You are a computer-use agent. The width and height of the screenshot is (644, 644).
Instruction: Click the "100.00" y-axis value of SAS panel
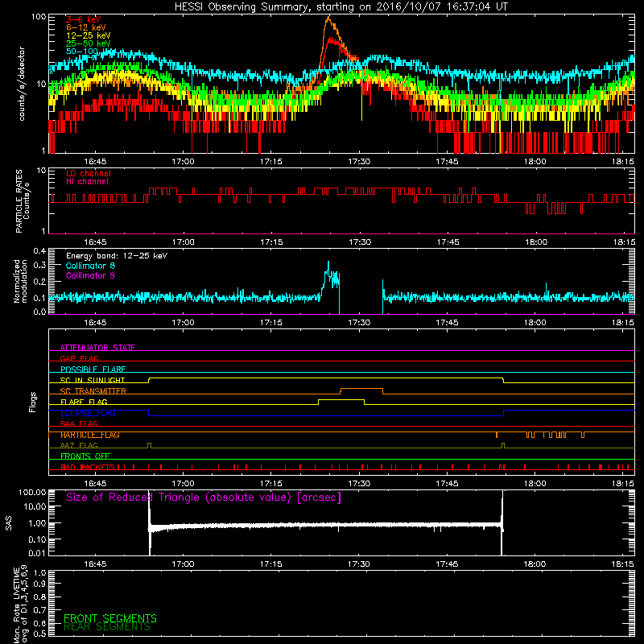[32, 492]
